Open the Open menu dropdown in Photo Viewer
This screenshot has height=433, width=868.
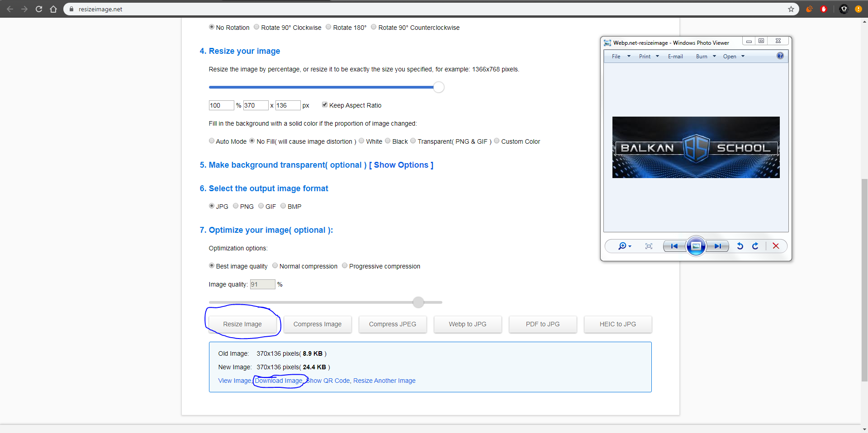pos(733,56)
